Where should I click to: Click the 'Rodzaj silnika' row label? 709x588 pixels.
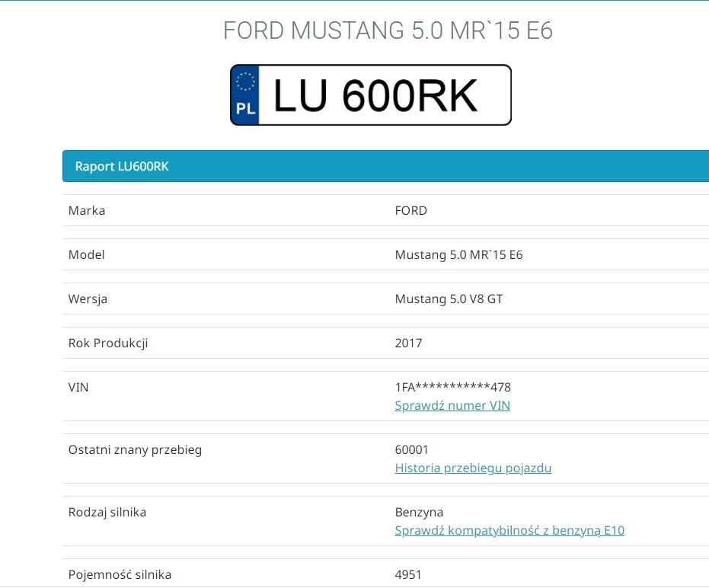[x=107, y=513]
